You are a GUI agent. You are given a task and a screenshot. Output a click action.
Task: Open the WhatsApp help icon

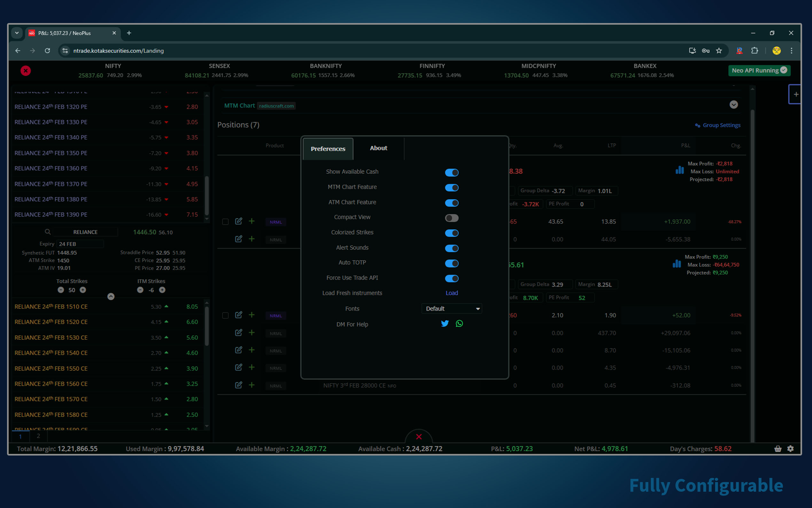pyautogui.click(x=459, y=323)
